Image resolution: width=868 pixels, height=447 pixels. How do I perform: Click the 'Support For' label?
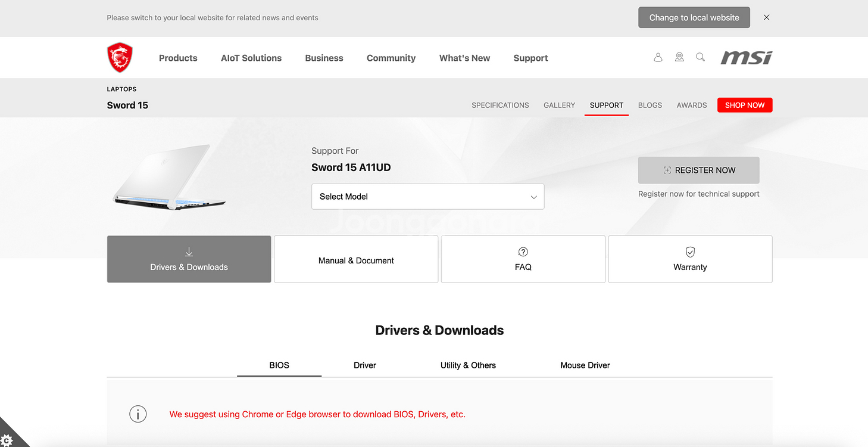[335, 151]
